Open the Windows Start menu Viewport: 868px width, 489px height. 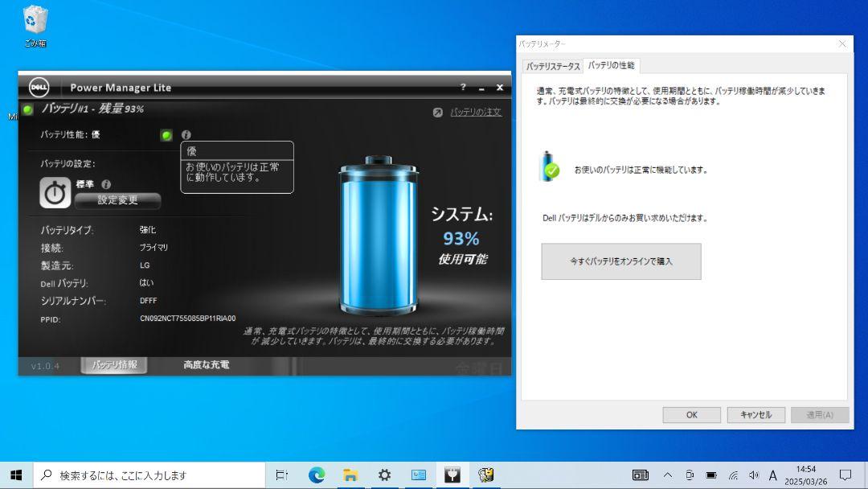[x=16, y=475]
